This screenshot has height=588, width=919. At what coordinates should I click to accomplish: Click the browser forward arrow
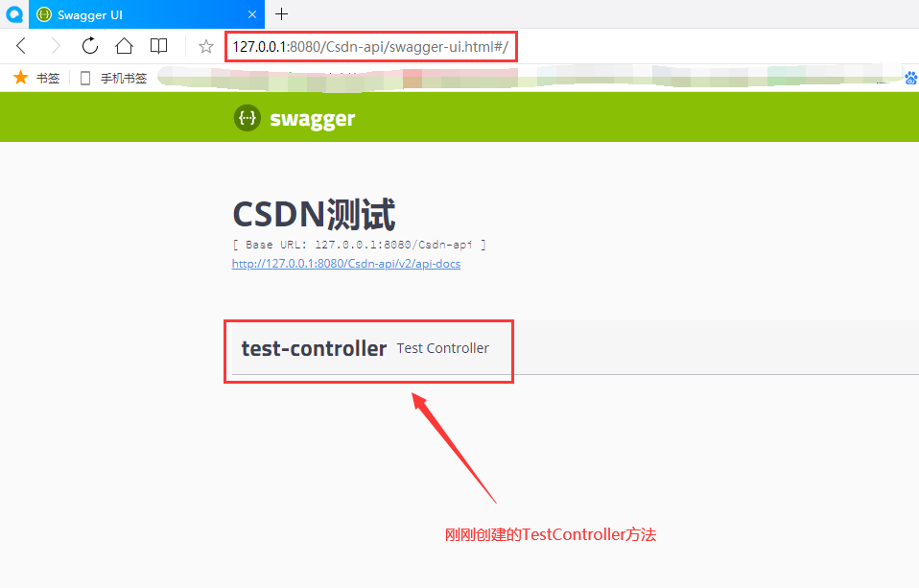tap(55, 46)
